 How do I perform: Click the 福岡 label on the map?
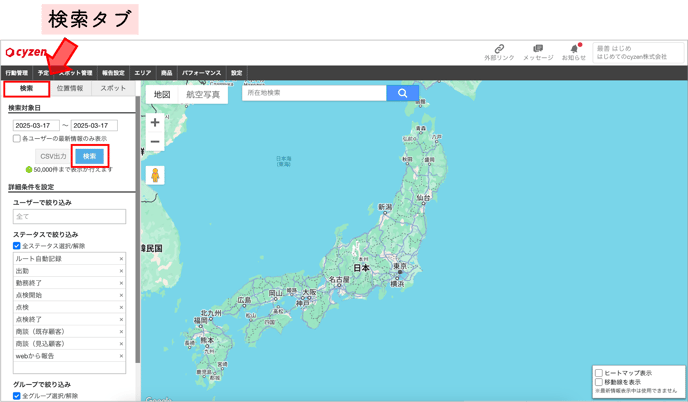pos(200,321)
